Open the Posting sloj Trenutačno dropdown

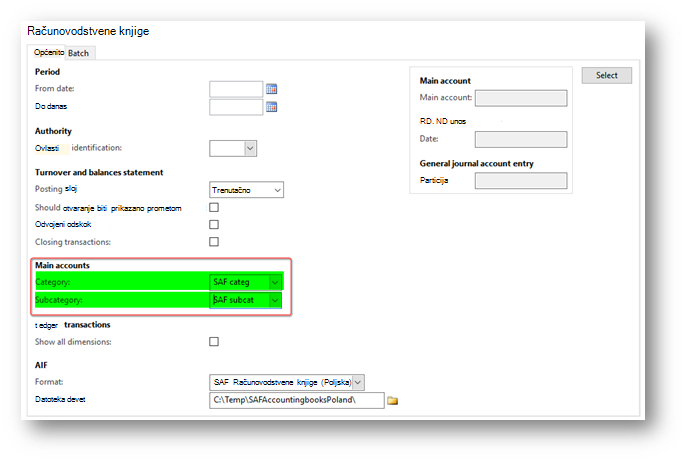[277, 190]
